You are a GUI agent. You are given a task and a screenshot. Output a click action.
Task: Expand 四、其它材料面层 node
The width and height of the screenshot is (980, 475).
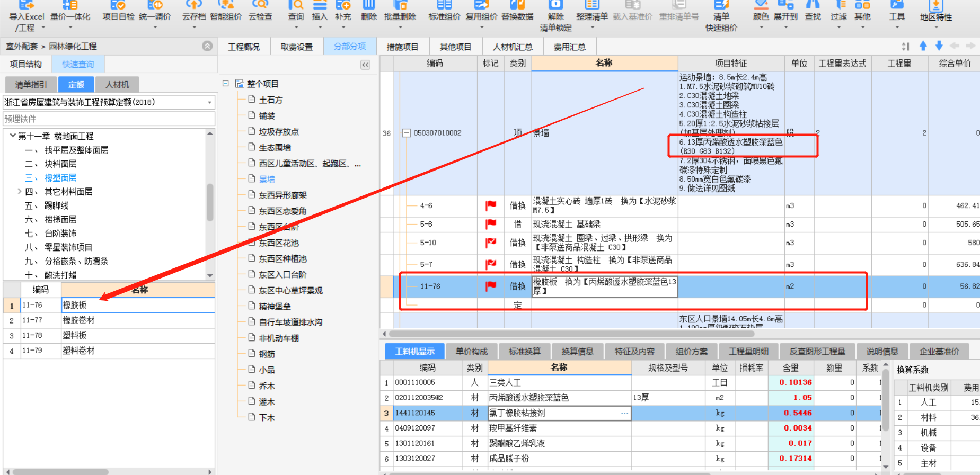pos(20,191)
